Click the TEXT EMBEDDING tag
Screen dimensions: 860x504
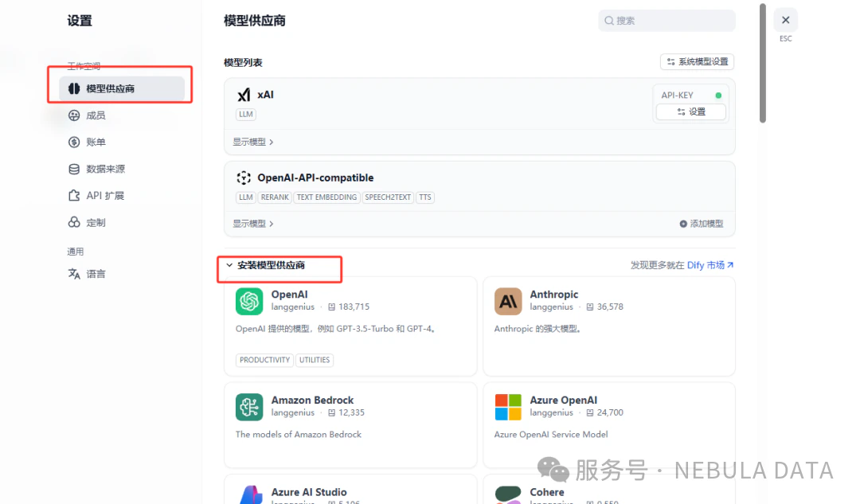tap(326, 197)
